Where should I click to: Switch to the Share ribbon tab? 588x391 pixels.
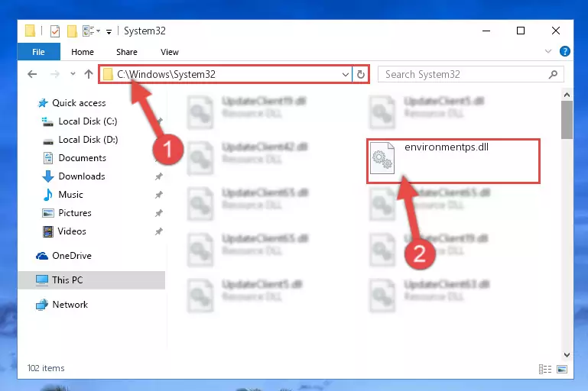[x=127, y=52]
